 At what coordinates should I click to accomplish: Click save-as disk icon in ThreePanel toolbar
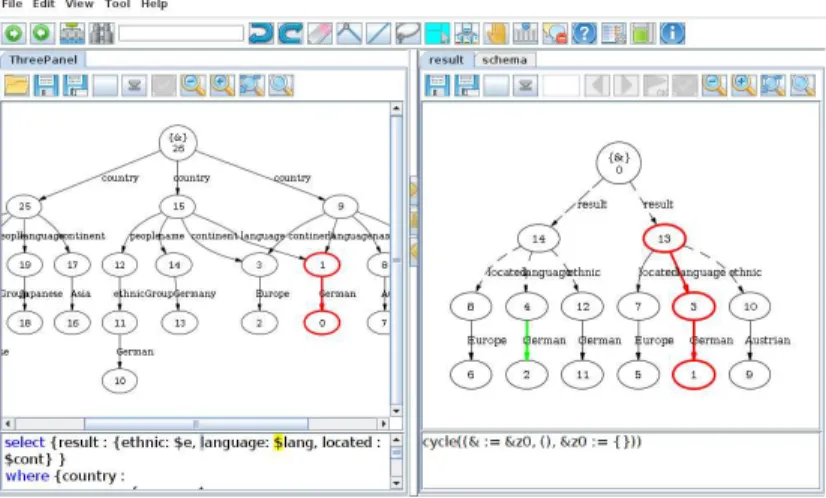tap(75, 85)
